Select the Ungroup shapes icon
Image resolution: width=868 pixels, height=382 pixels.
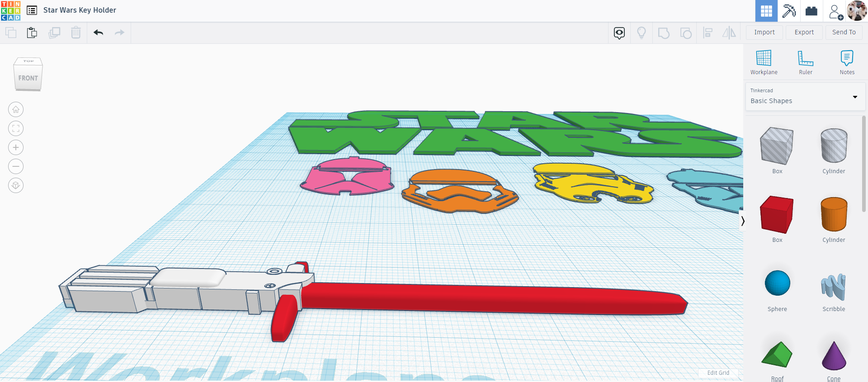[686, 33]
